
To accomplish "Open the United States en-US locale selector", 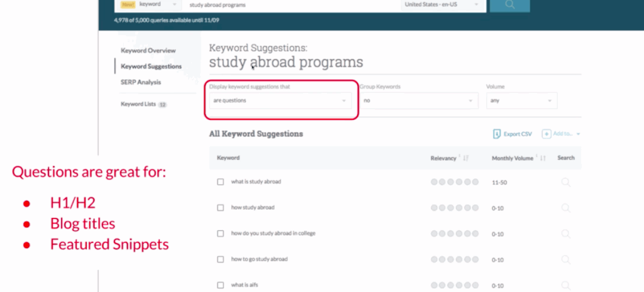I will (x=443, y=5).
